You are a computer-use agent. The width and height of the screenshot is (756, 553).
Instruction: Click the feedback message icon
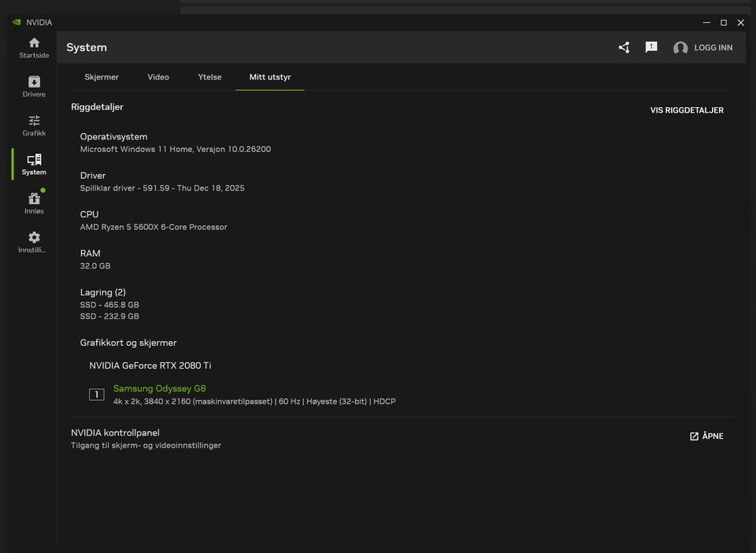(x=651, y=47)
